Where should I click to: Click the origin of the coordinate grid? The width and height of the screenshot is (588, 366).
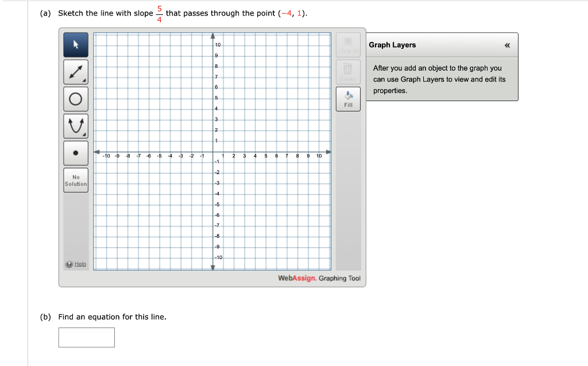[212, 152]
